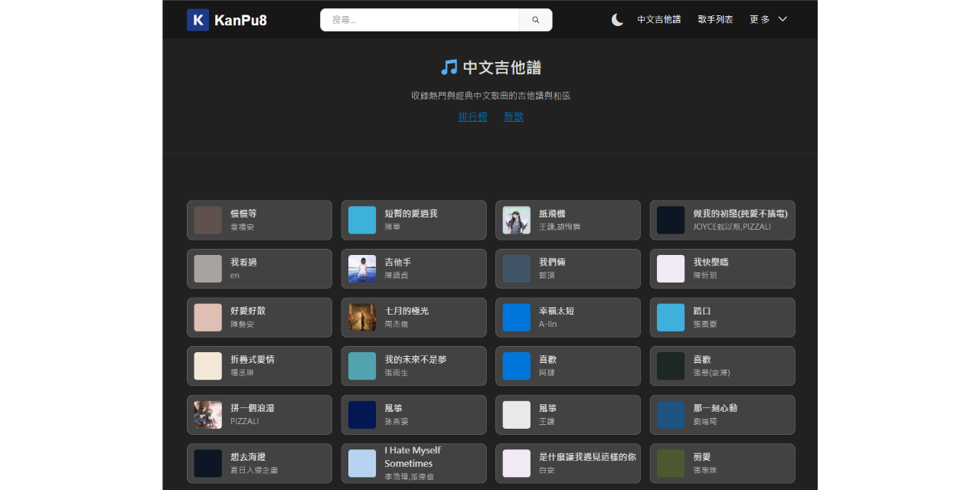The height and width of the screenshot is (490, 980).
Task: Open the 做我的初戀 dark thumbnail
Action: [671, 220]
